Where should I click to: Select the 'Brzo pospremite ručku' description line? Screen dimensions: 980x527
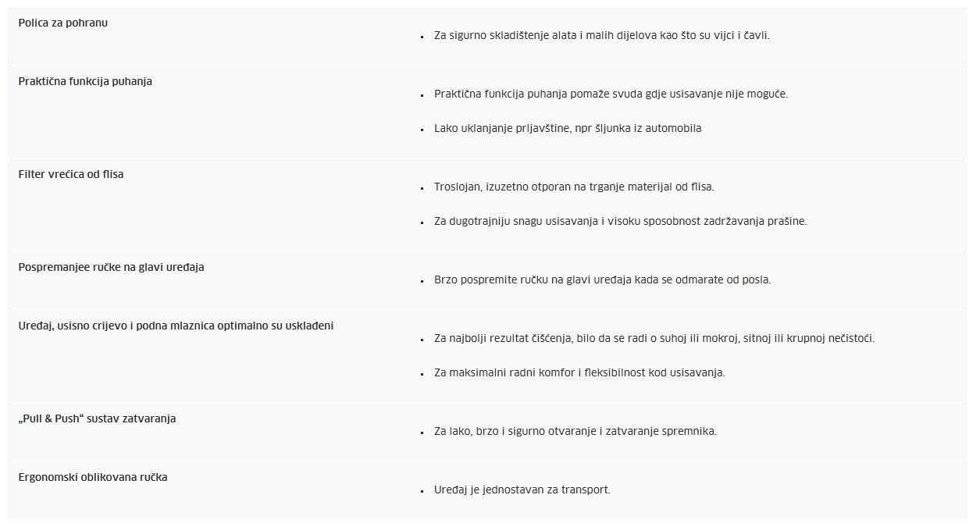602,280
